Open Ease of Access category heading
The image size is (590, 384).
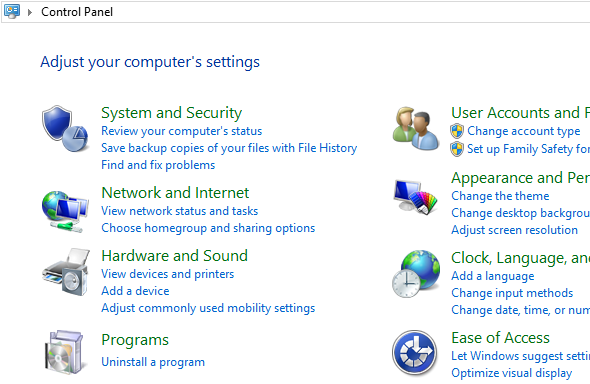pos(500,338)
